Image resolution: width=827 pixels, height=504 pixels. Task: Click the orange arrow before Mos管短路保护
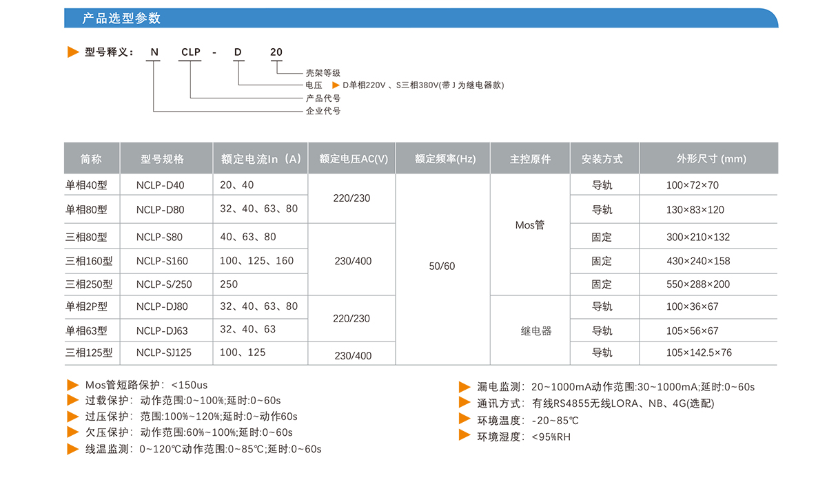[x=72, y=385]
